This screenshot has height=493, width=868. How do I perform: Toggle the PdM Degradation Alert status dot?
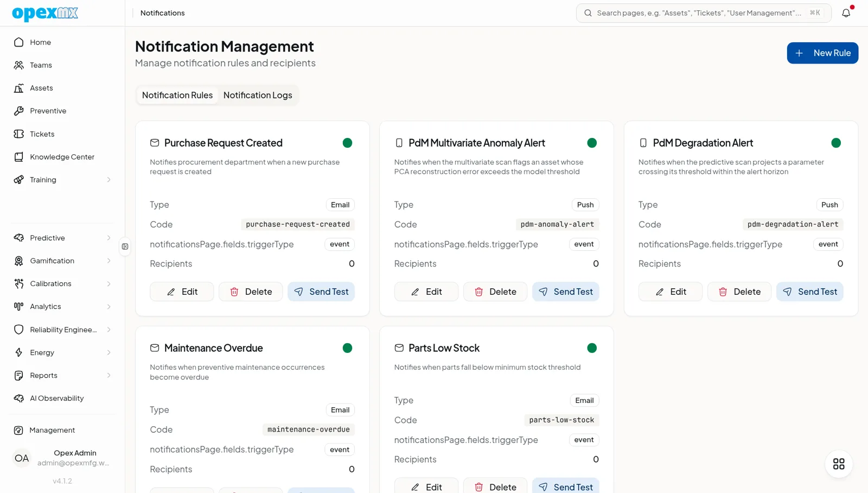[x=836, y=143]
